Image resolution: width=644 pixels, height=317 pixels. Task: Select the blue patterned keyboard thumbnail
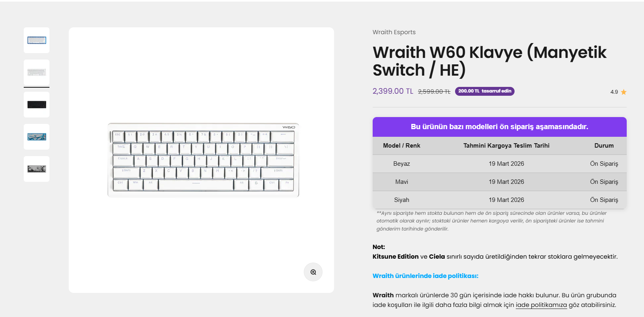(x=37, y=137)
